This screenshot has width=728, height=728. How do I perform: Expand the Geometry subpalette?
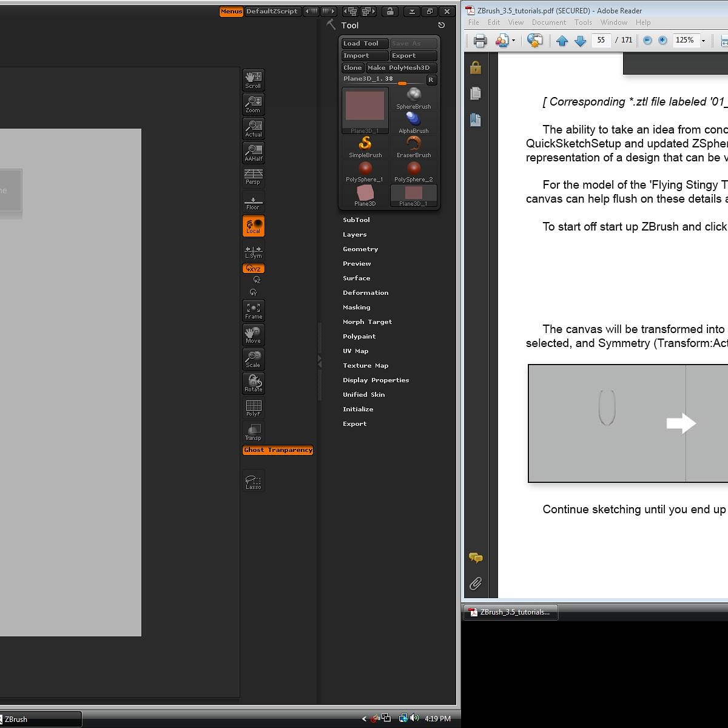(360, 249)
